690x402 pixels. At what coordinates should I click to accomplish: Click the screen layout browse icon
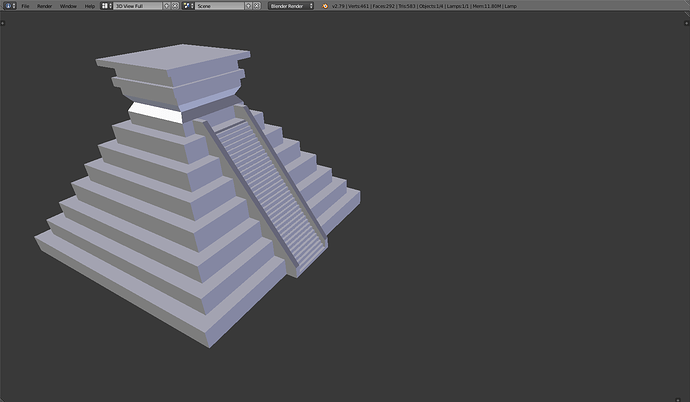tap(106, 6)
